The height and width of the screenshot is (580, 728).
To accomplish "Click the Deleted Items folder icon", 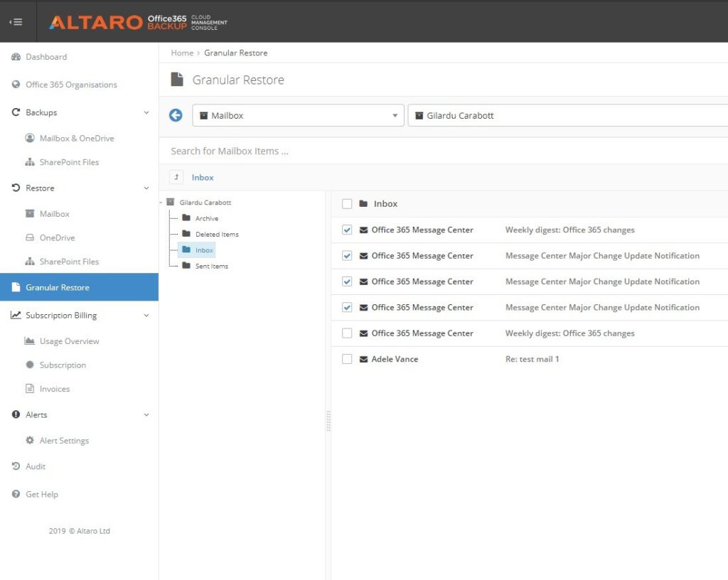I will pos(186,233).
